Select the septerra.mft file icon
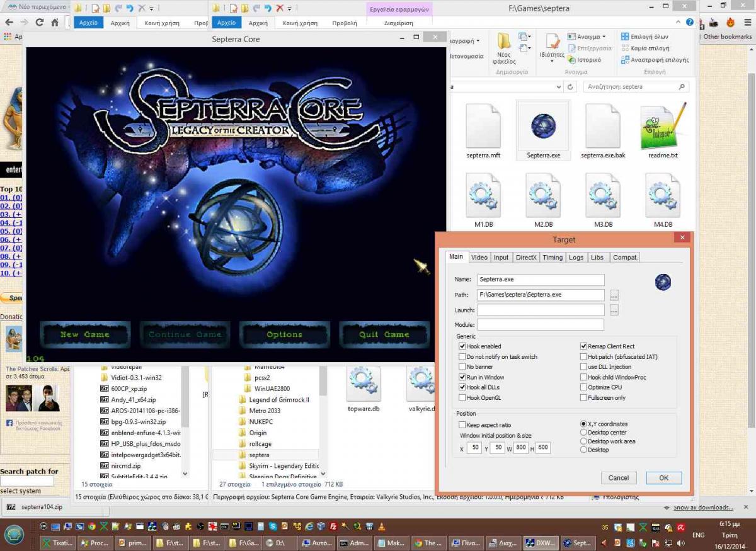Viewport: 756px width, 551px height. coord(483,126)
